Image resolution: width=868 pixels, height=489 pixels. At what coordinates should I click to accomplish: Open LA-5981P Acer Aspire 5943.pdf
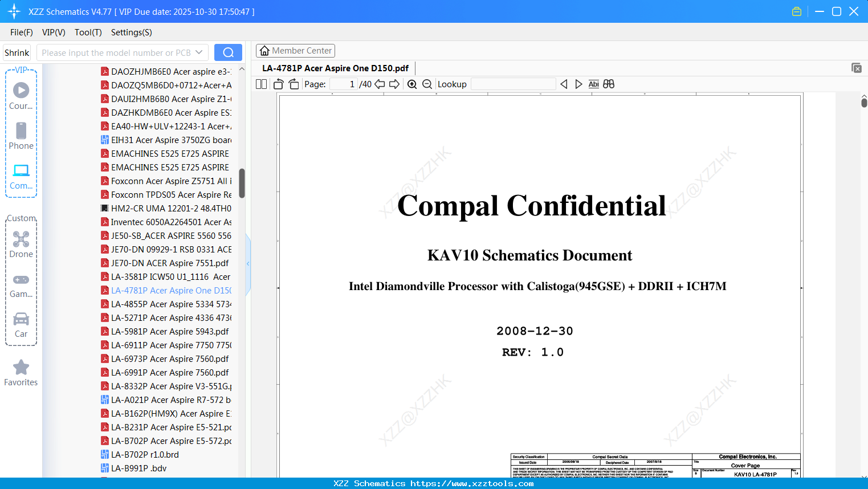pyautogui.click(x=165, y=332)
